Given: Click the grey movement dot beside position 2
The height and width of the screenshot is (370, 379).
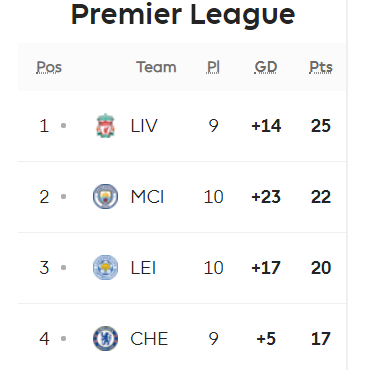Looking at the screenshot, I should coord(63,197).
